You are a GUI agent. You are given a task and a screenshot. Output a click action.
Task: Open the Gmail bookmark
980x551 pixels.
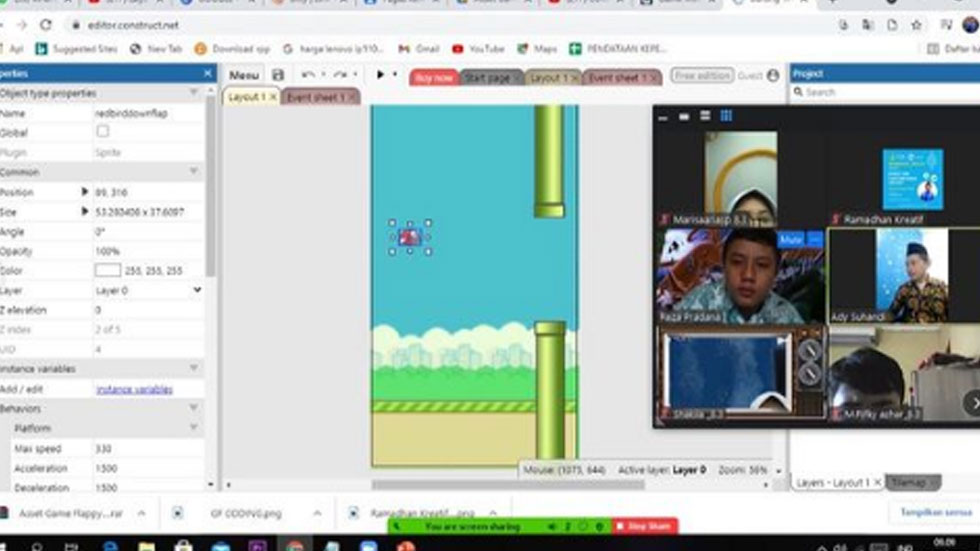419,49
